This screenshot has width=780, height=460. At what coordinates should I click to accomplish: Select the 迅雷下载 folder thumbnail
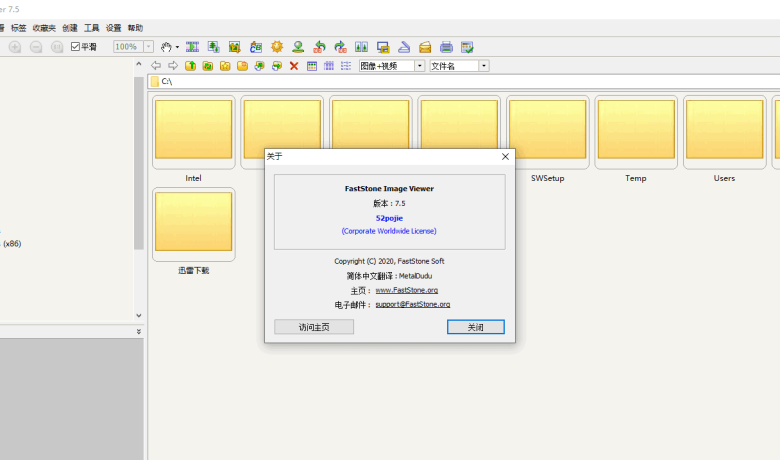(x=194, y=224)
